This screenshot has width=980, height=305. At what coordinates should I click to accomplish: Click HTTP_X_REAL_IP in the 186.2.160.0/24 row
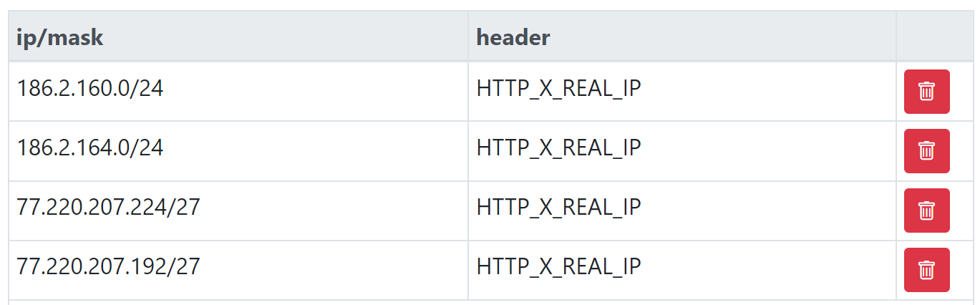[558, 89]
